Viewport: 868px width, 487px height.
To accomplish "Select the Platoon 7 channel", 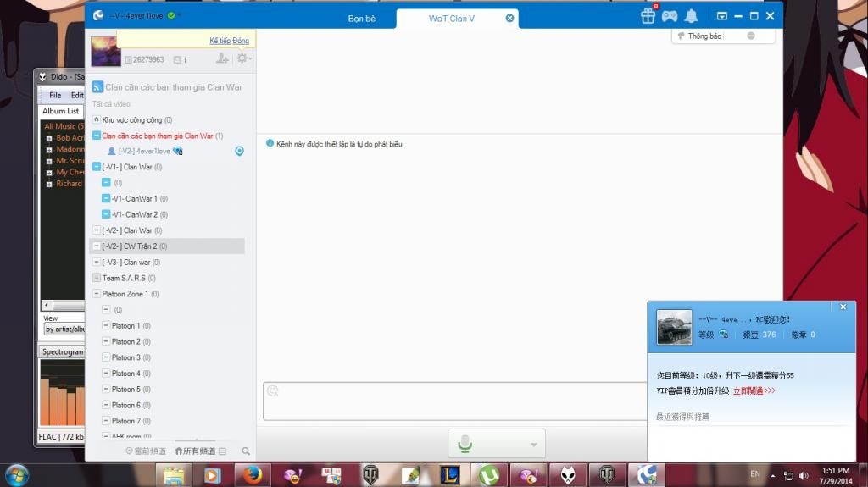I will (x=131, y=421).
